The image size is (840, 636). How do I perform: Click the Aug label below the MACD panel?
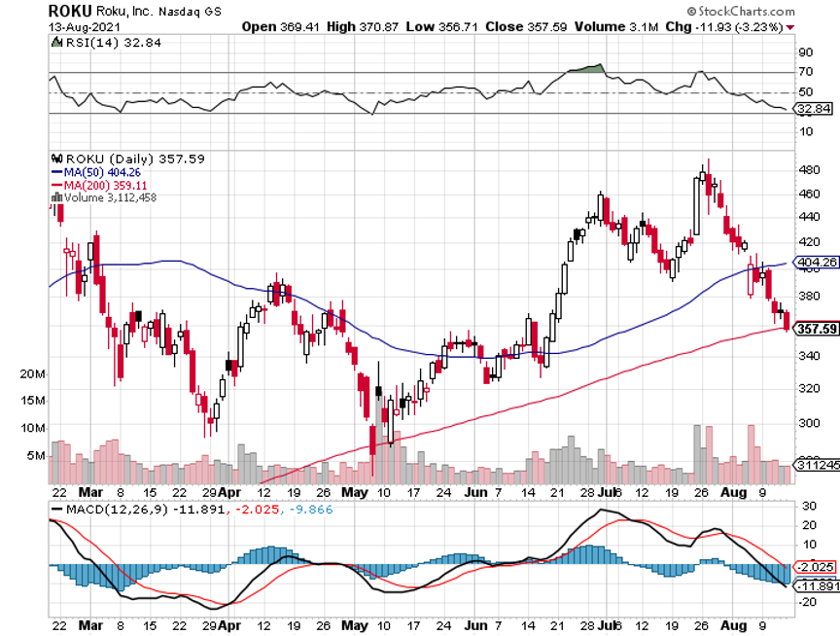pyautogui.click(x=733, y=625)
